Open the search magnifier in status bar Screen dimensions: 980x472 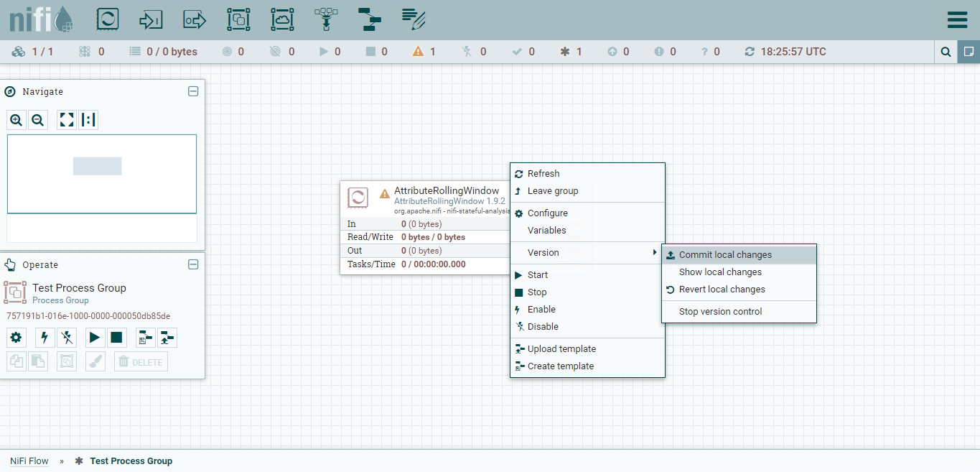[x=946, y=52]
